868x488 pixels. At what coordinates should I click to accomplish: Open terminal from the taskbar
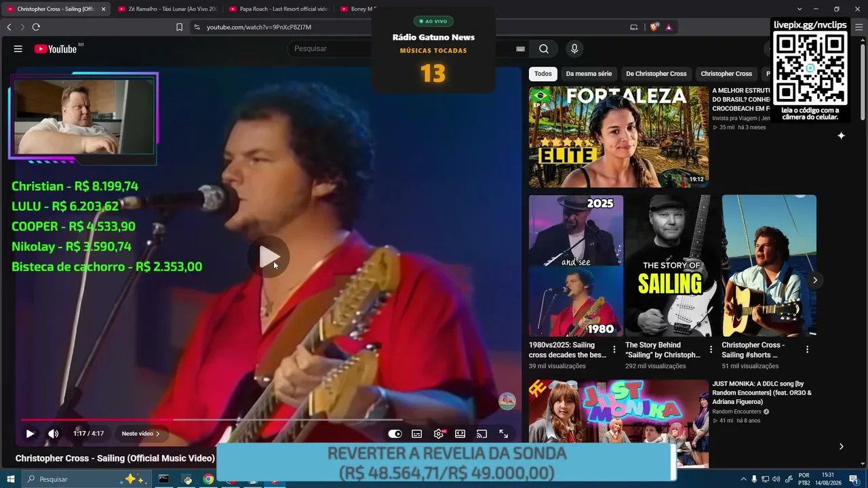[163, 479]
